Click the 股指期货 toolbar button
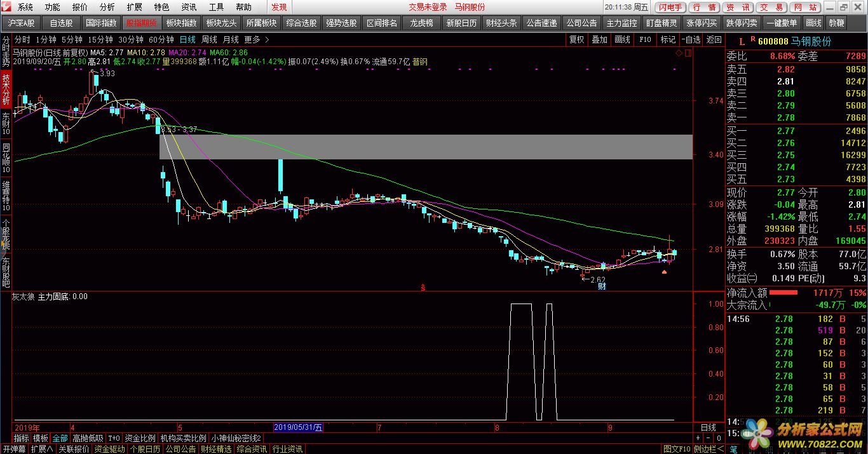The width and height of the screenshot is (868, 454). pyautogui.click(x=141, y=23)
